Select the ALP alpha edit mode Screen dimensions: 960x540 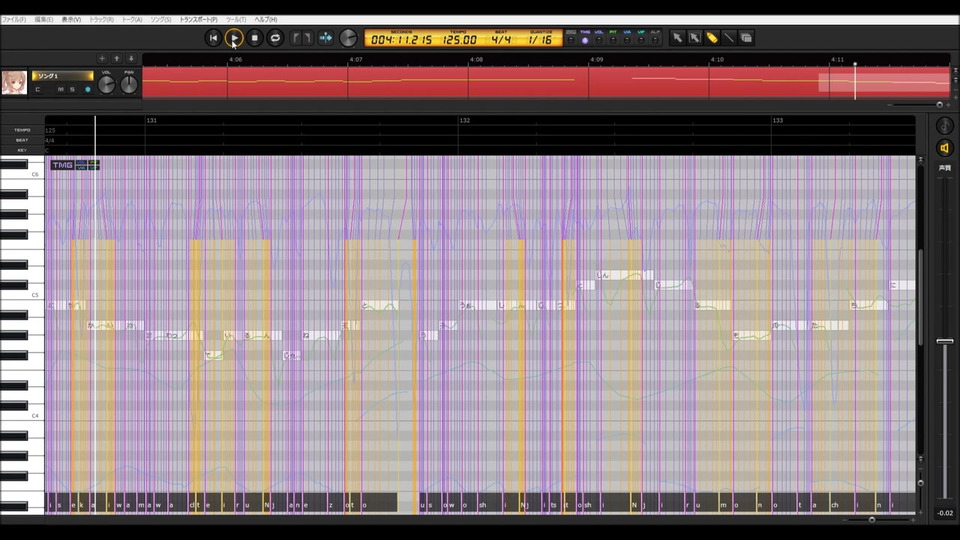655,40
